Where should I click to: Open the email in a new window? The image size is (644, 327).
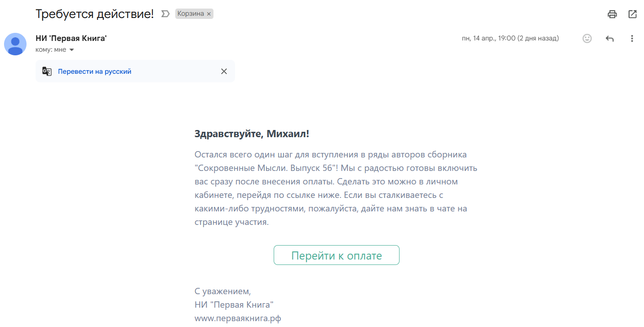(x=632, y=14)
